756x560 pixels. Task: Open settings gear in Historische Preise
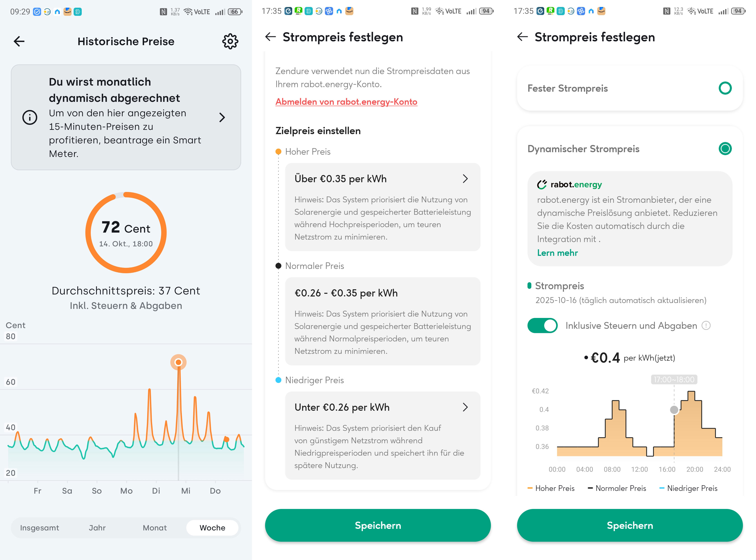230,41
